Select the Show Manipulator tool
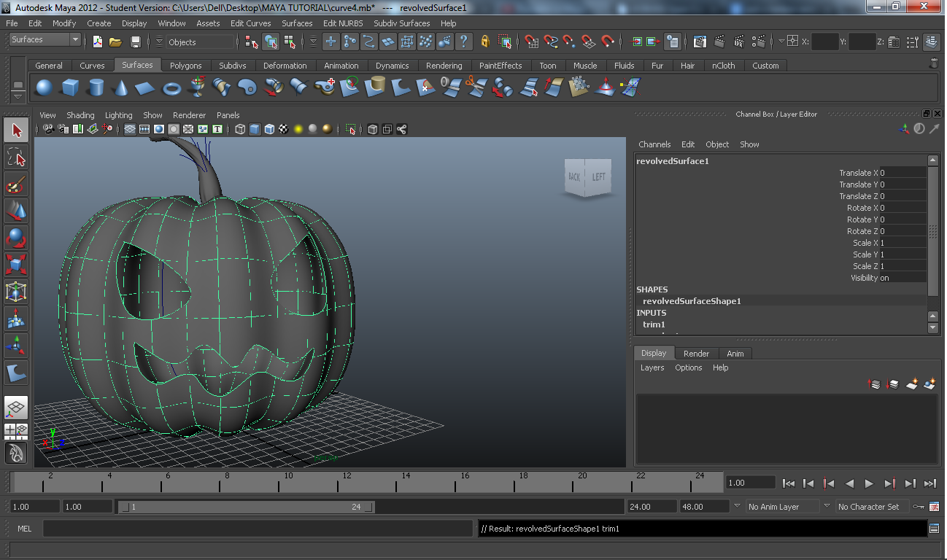The image size is (947, 560). (x=16, y=346)
